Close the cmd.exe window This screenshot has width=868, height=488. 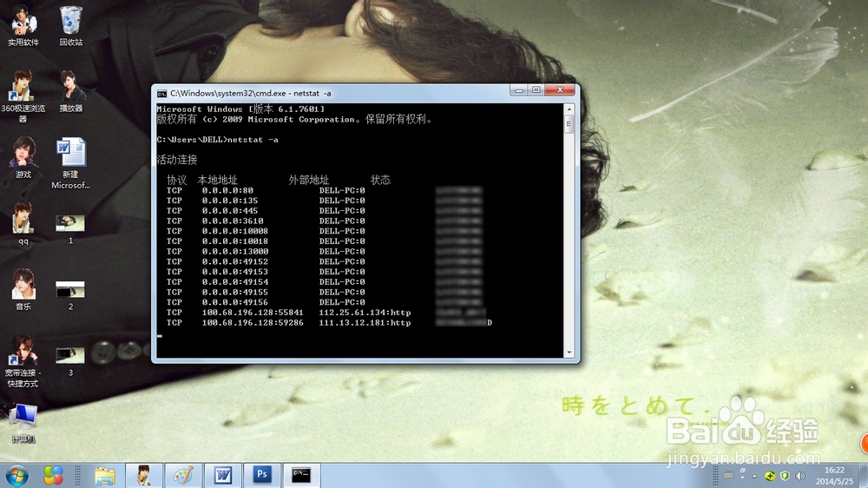point(560,90)
